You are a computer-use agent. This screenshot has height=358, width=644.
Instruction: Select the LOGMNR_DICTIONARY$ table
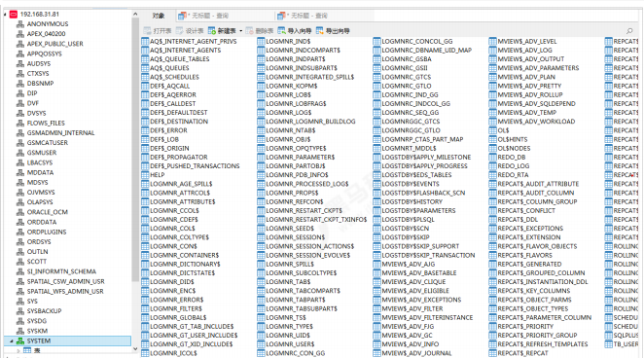[x=181, y=264]
